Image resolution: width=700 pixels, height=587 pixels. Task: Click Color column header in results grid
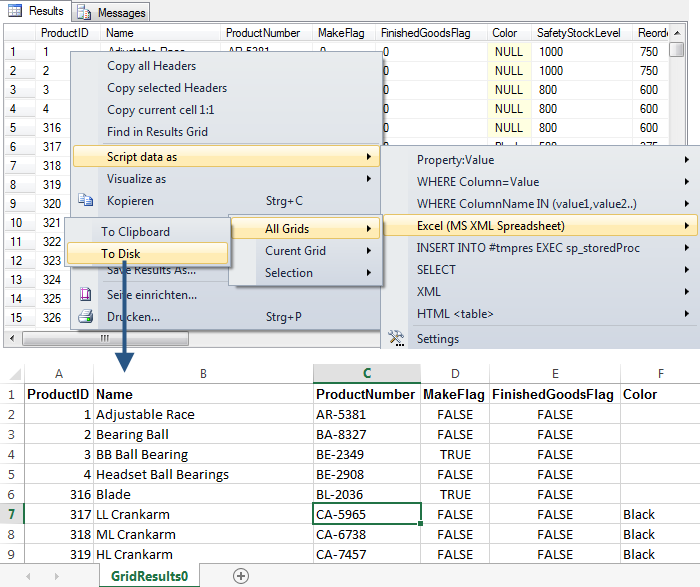click(x=509, y=33)
